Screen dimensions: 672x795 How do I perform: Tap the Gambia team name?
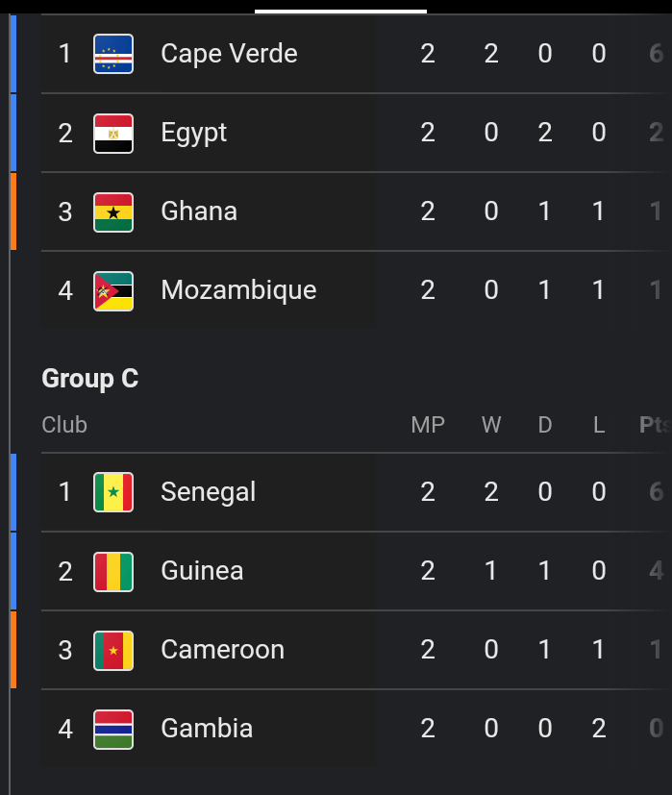click(207, 729)
